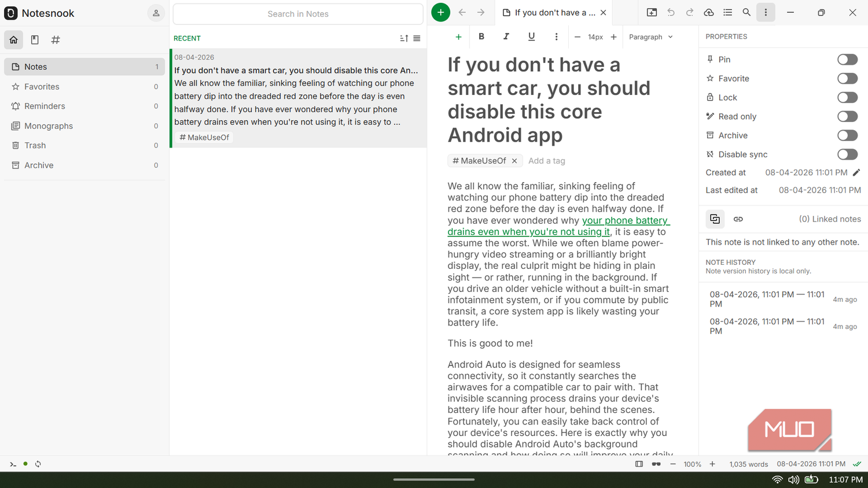Follow the phone battery drains hyperlink
Screen dimensions: 868x488
(x=558, y=226)
